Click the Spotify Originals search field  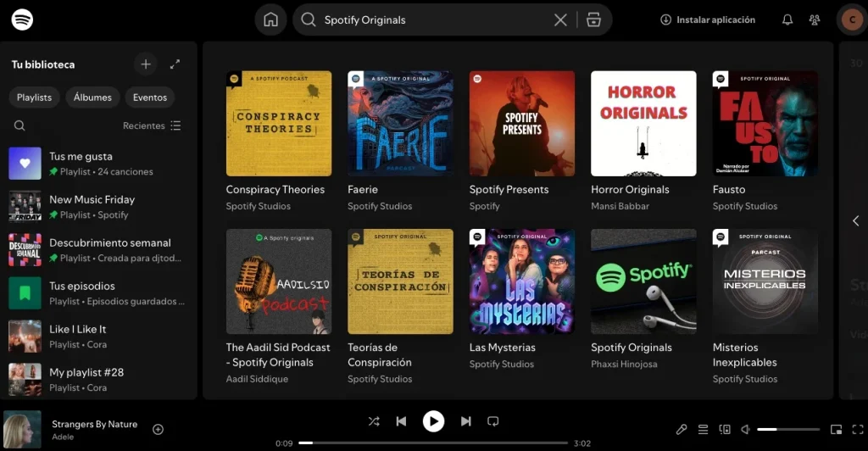point(435,19)
